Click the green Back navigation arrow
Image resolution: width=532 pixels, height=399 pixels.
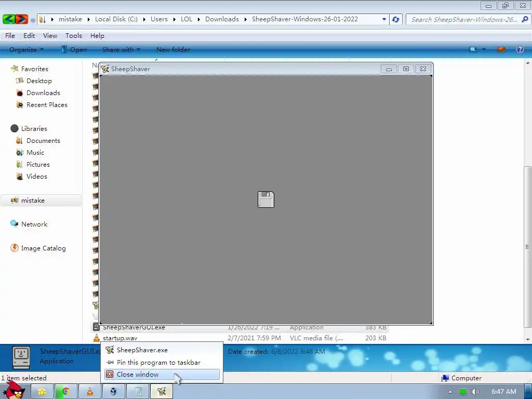click(x=9, y=19)
